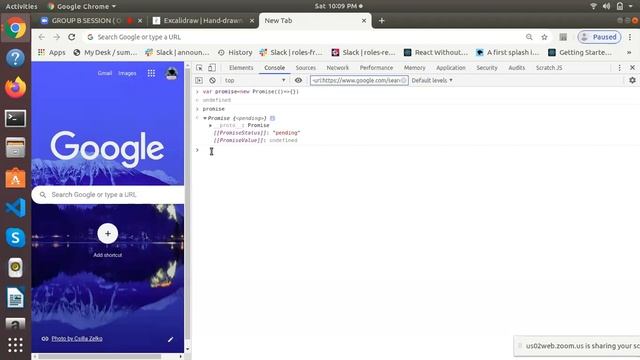Switch to the Excalidraw browser tab
The height and width of the screenshot is (360, 640).
203,20
